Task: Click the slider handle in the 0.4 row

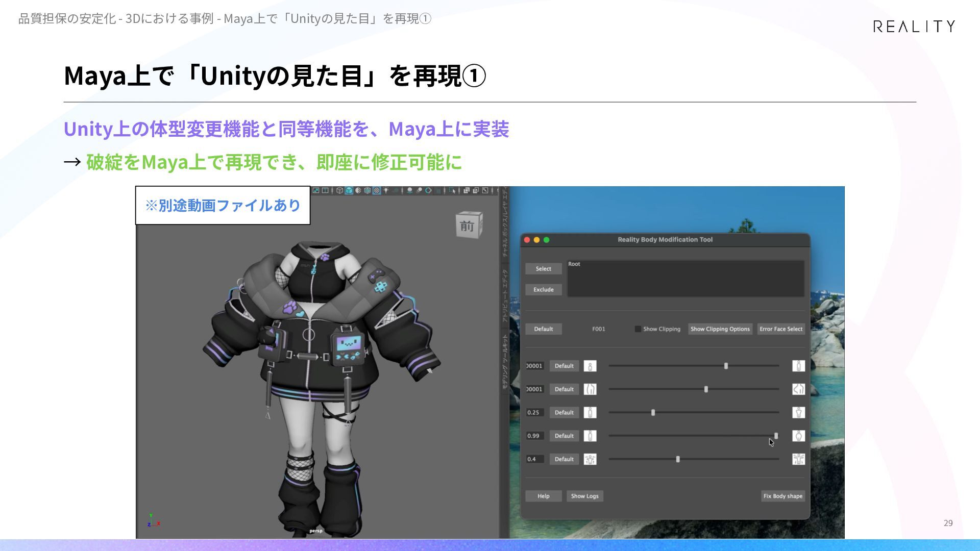Action: [x=678, y=460]
